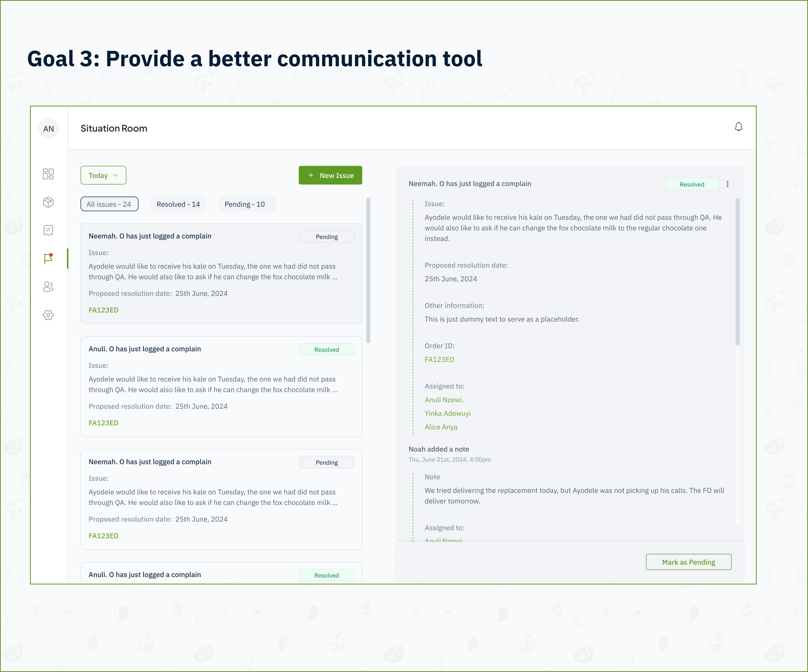Click the notification bell icon

pos(738,127)
